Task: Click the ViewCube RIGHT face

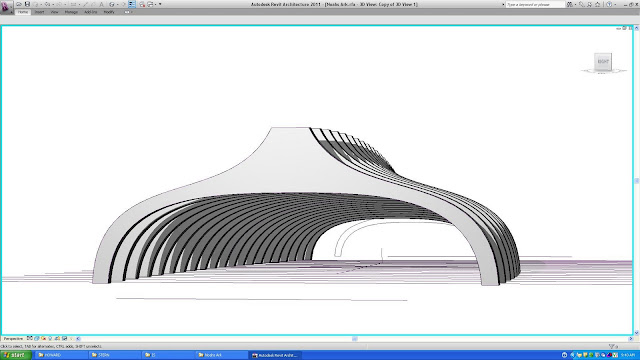Action: [x=603, y=62]
